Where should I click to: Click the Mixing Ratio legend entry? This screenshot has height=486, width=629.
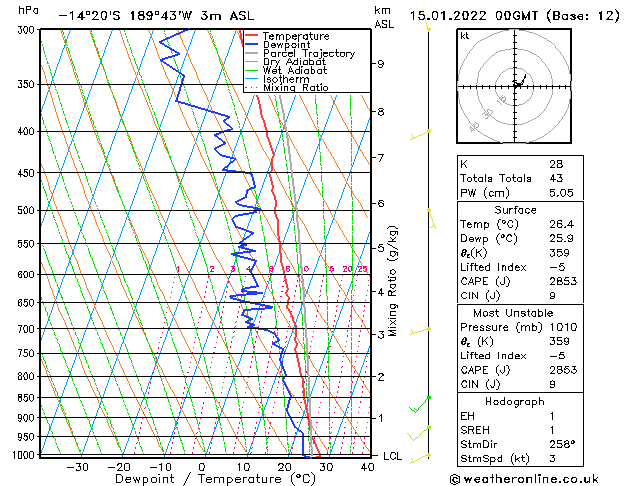pos(295,88)
